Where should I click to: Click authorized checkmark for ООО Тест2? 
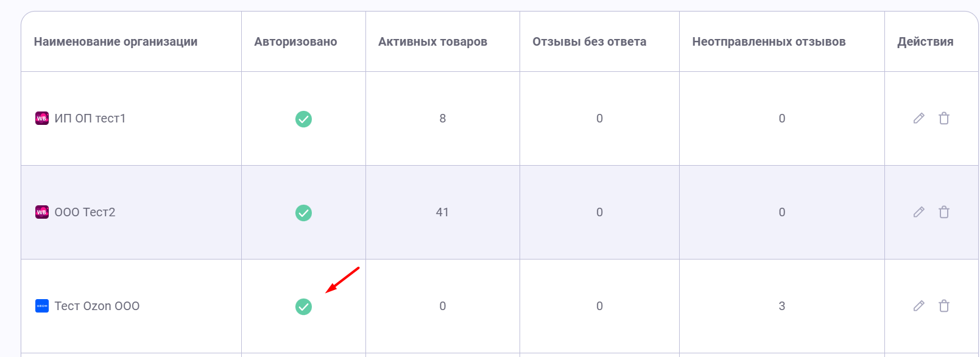[x=303, y=213]
